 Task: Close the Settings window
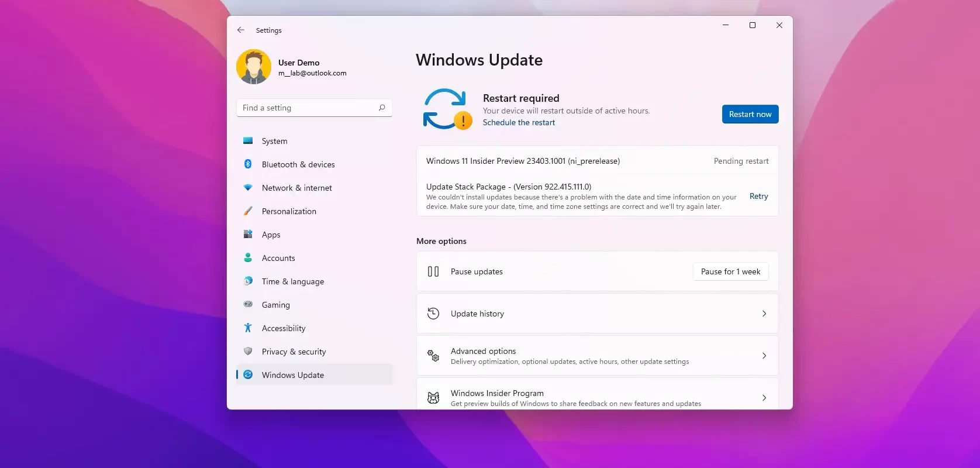pos(779,25)
